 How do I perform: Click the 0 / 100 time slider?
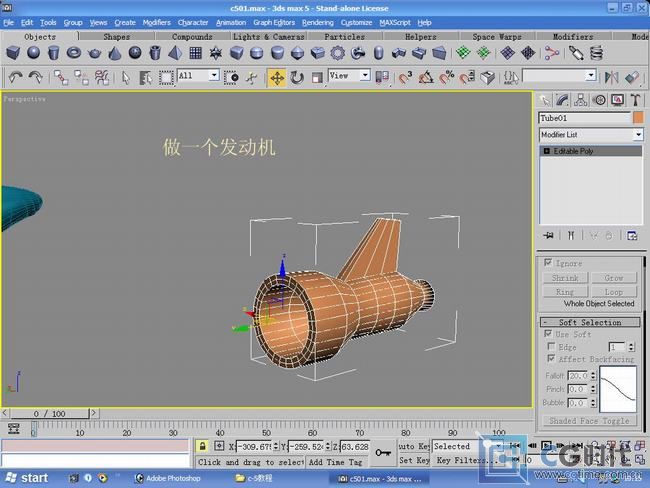point(49,413)
